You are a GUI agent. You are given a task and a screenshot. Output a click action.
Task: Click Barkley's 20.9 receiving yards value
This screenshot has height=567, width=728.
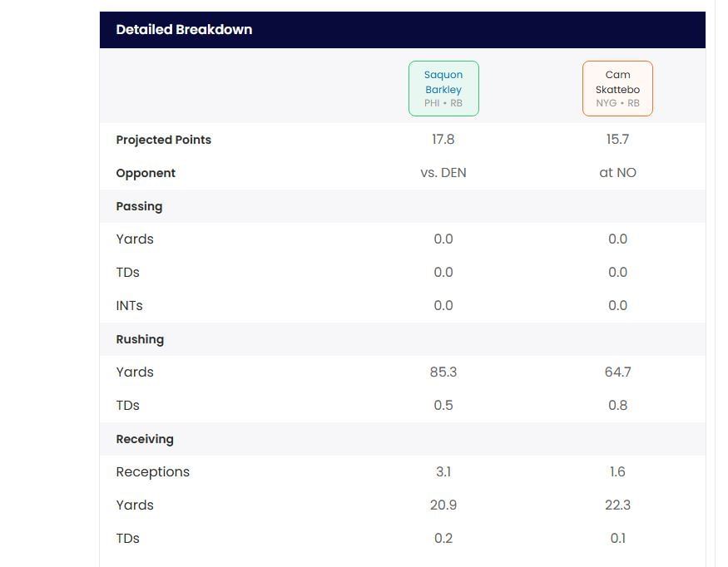(x=443, y=505)
